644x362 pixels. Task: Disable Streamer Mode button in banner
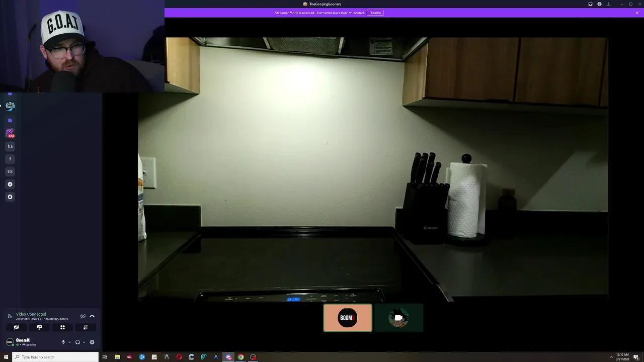(x=375, y=13)
